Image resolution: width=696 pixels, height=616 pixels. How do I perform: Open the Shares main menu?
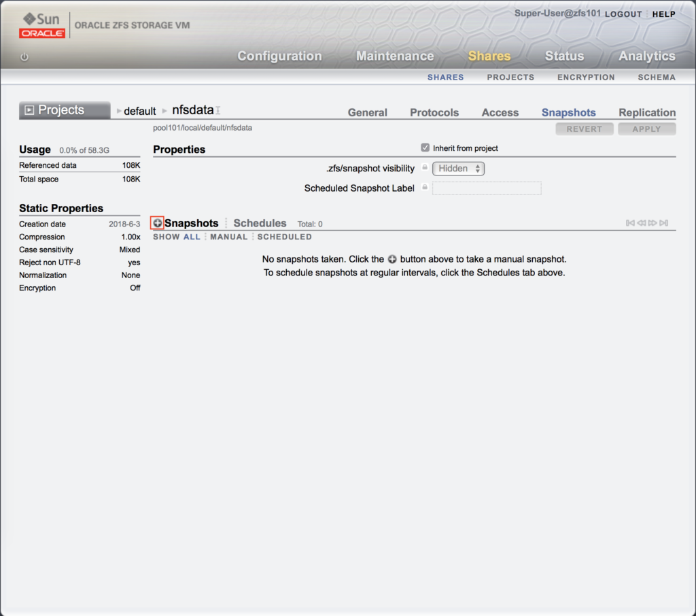[x=489, y=56]
